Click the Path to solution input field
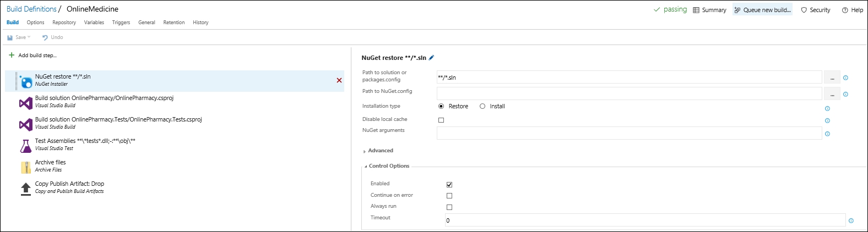Viewport: 868px width, 232px height. [629, 78]
